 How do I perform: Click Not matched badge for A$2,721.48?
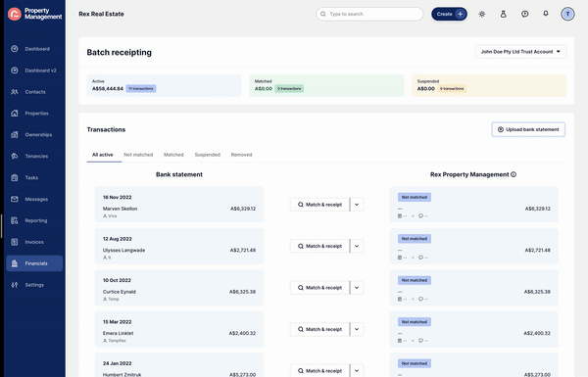415,239
